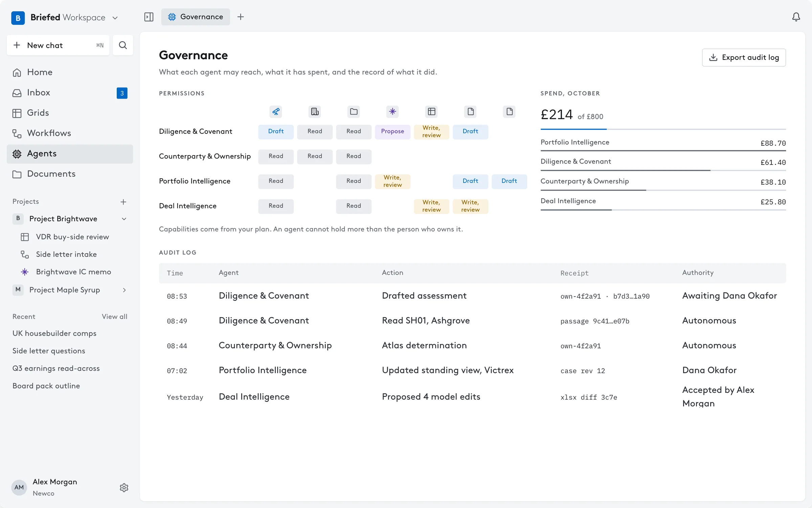Add a new project with plus icon

(123, 202)
